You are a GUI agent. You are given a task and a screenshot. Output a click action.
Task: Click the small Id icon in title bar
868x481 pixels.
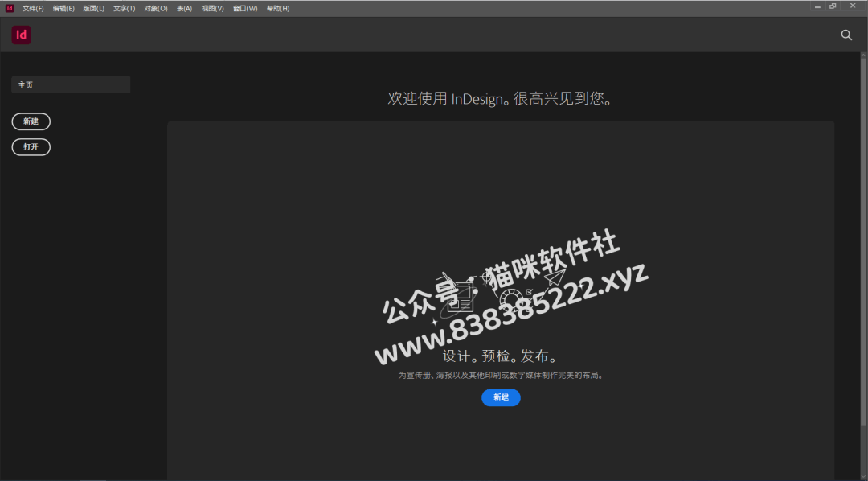(10, 8)
